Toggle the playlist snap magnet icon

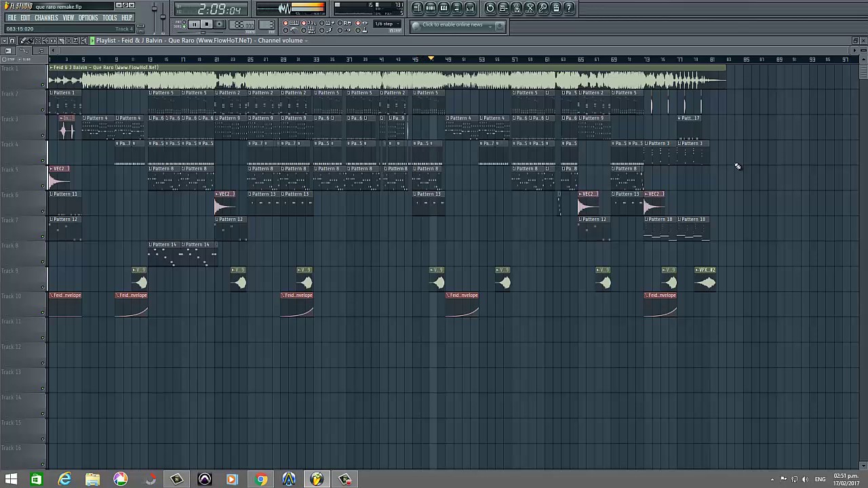coord(12,41)
